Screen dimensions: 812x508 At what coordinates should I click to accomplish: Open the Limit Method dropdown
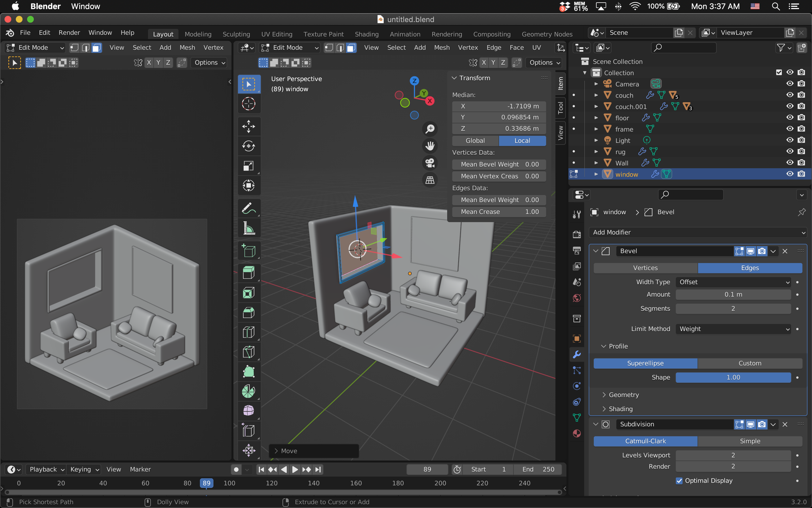733,329
